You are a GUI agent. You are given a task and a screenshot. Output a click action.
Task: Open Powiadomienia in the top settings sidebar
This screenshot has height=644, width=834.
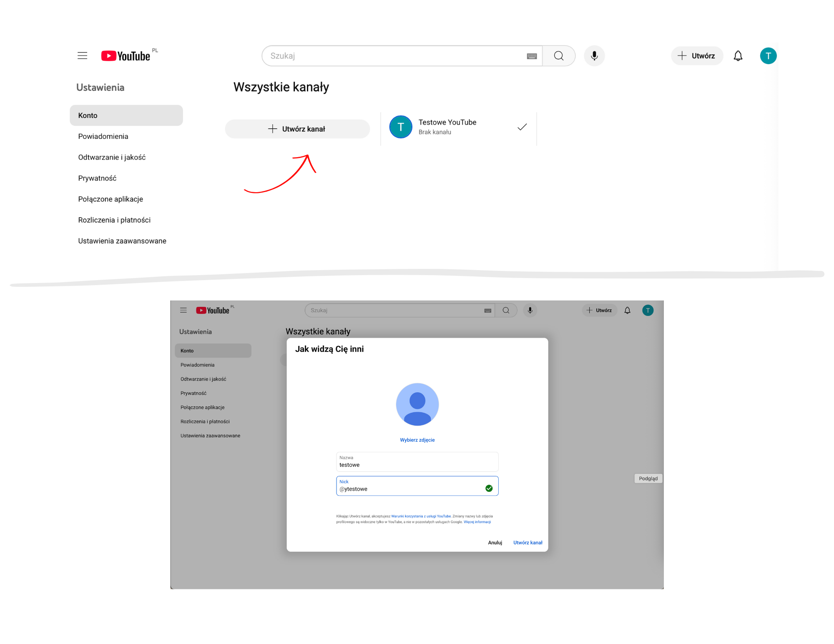pos(103,136)
